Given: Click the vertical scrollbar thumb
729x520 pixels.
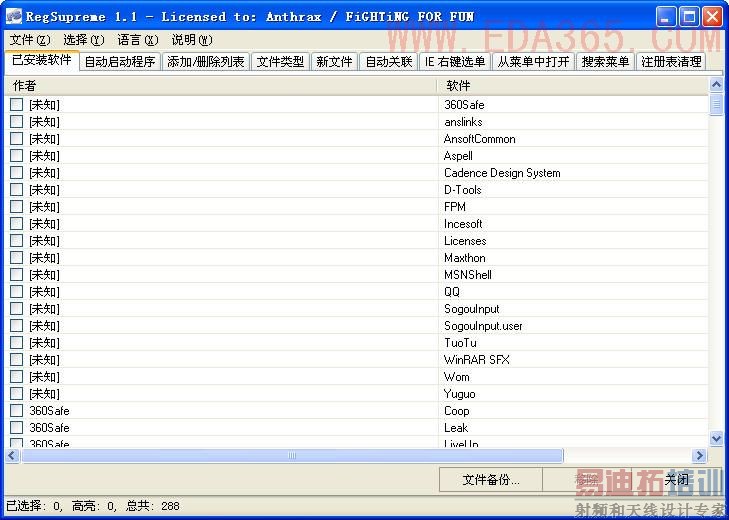Looking at the screenshot, I should (x=716, y=104).
